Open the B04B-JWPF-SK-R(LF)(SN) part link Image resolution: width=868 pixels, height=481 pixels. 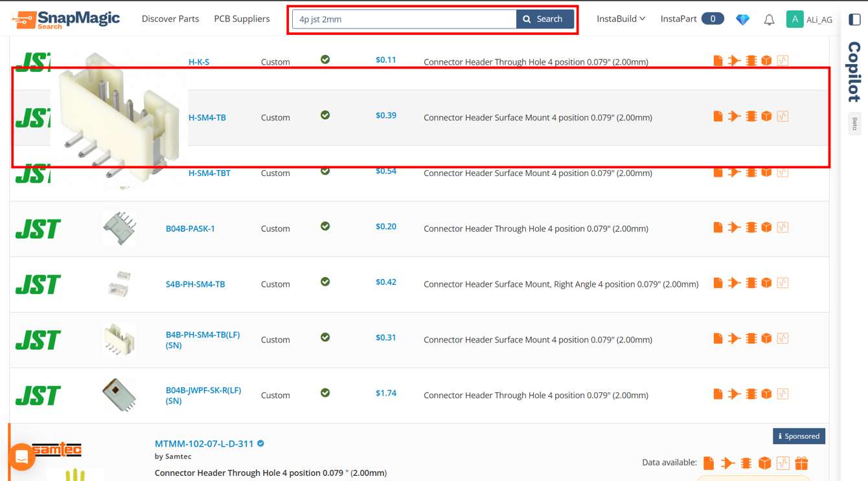pyautogui.click(x=203, y=396)
